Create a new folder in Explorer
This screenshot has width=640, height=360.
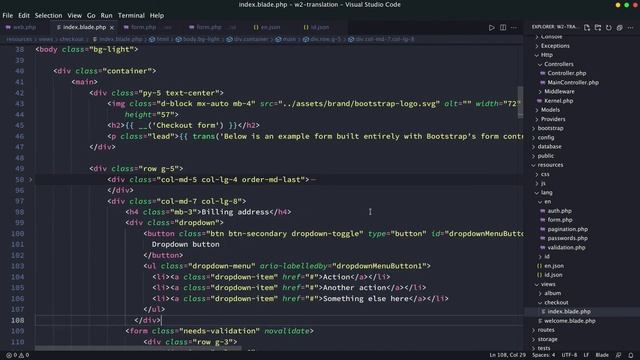point(598,28)
